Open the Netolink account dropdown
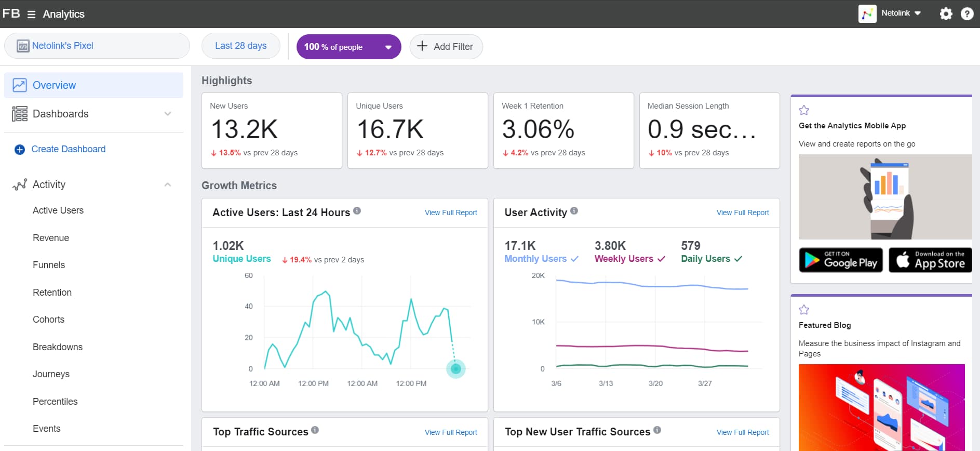The image size is (980, 451). point(890,14)
